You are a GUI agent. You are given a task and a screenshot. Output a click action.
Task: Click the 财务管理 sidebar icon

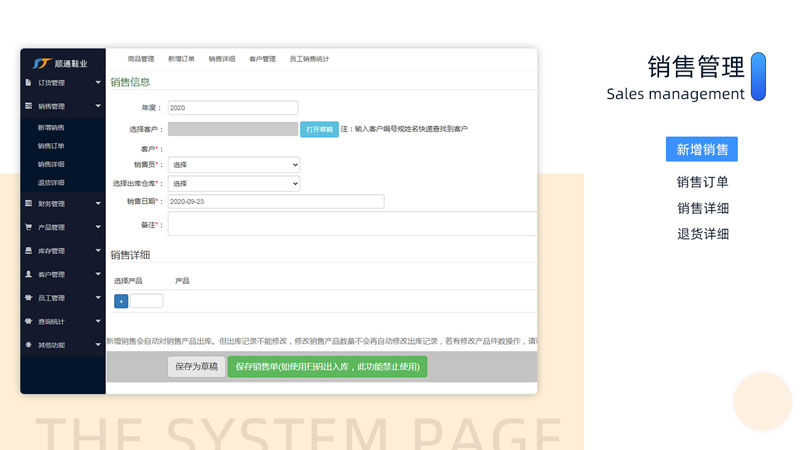(x=28, y=203)
